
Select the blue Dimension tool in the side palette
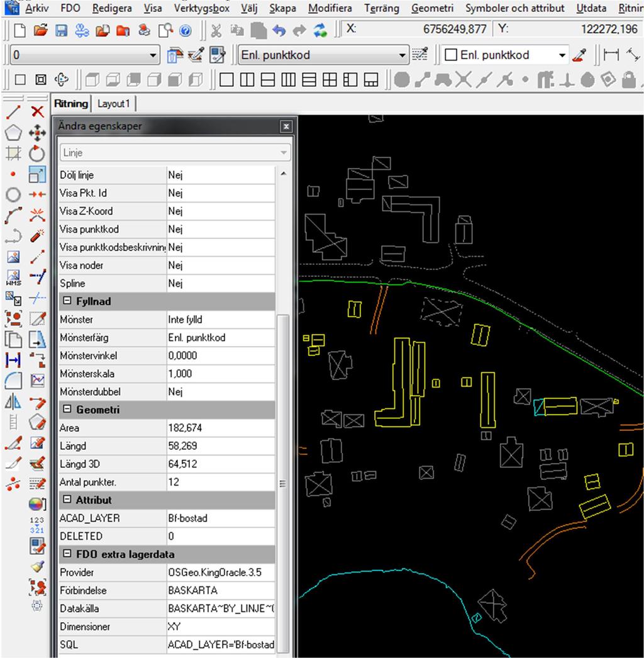(13, 360)
